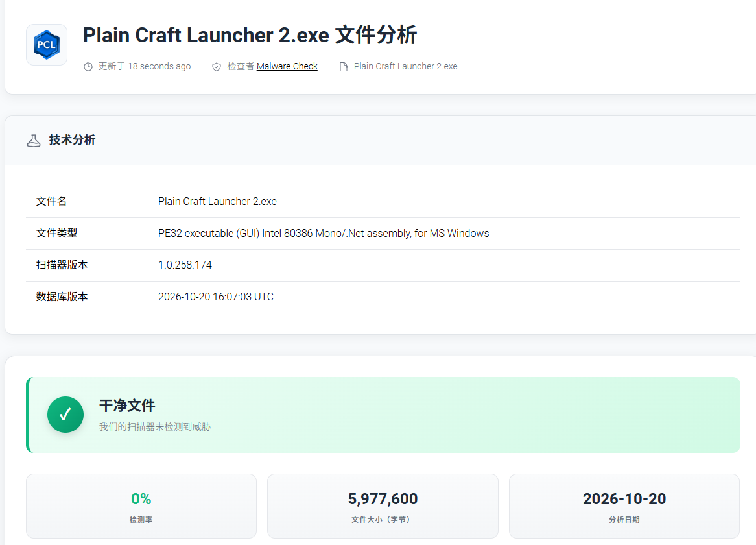Click the 检查者 label text
The image size is (756, 545).
click(x=241, y=66)
